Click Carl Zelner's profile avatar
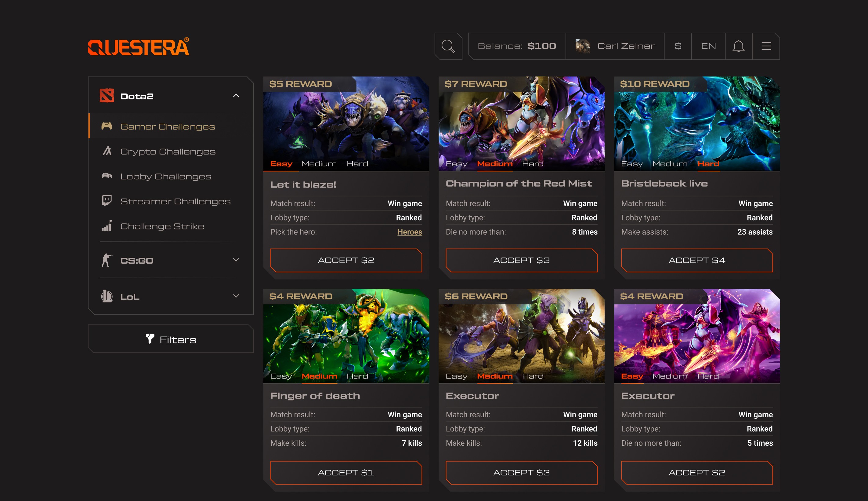 coord(582,46)
